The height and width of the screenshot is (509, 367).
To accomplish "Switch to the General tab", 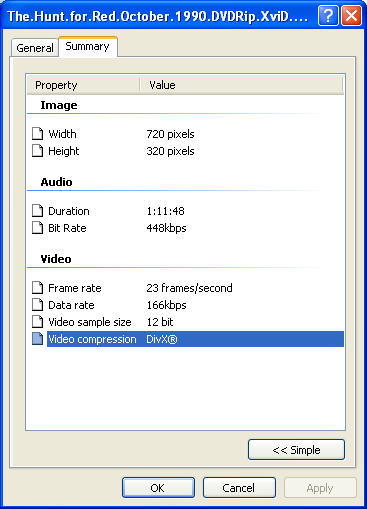I will [x=35, y=48].
